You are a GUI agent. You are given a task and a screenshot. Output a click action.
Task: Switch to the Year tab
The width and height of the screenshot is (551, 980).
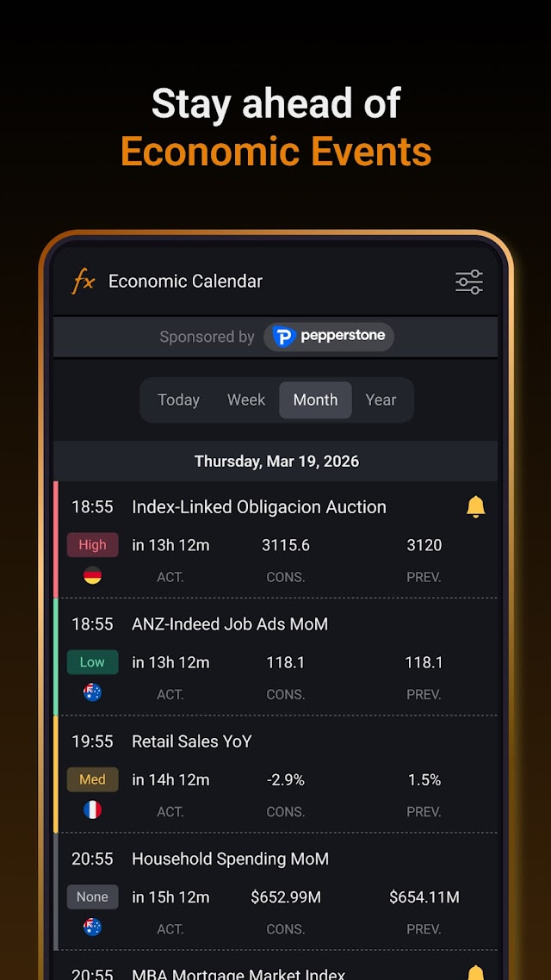coord(381,400)
